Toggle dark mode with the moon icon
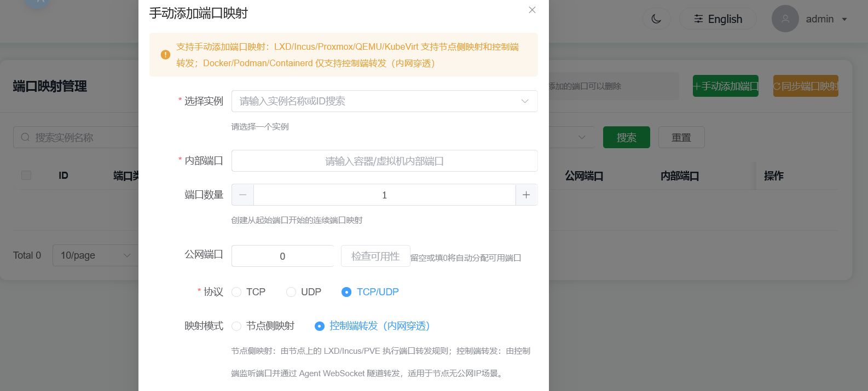Viewport: 868px width, 391px height. (x=656, y=19)
